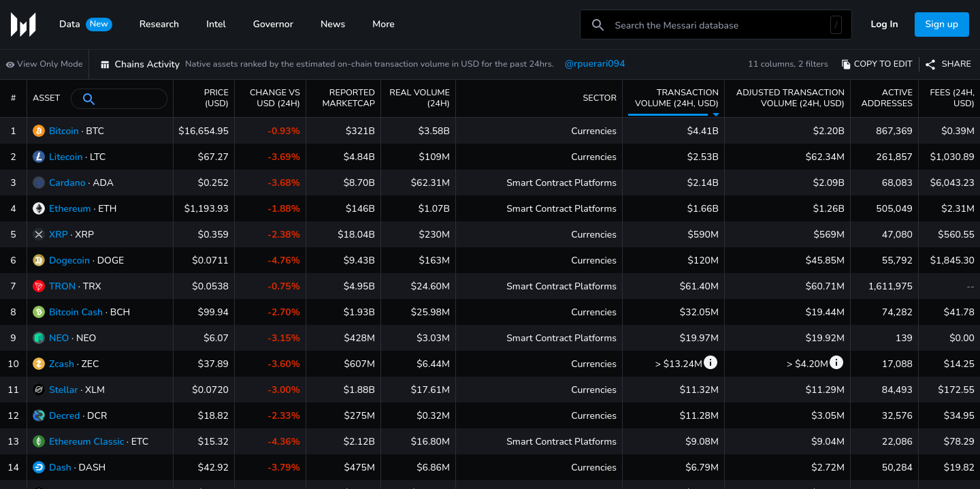Click the COPY TO EDIT button label

coord(883,64)
